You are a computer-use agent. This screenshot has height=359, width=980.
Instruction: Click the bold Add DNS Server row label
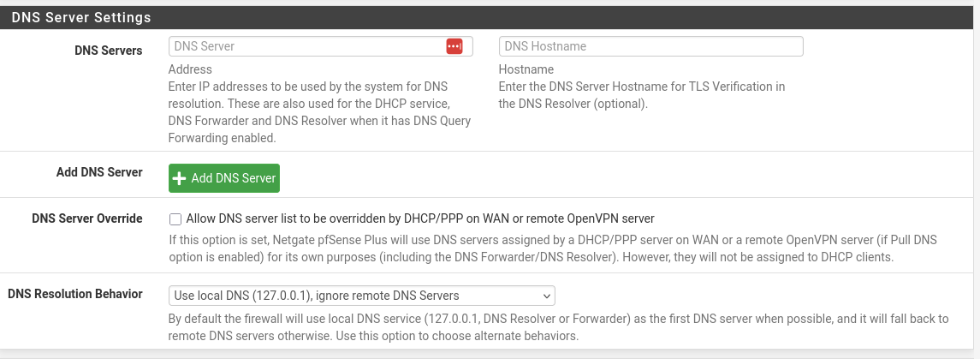(x=99, y=172)
